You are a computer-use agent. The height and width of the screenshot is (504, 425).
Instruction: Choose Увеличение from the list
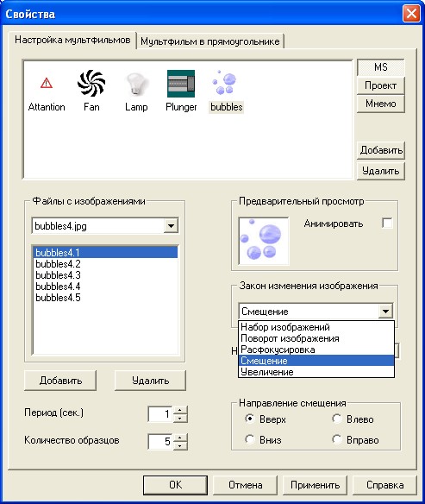pos(316,372)
